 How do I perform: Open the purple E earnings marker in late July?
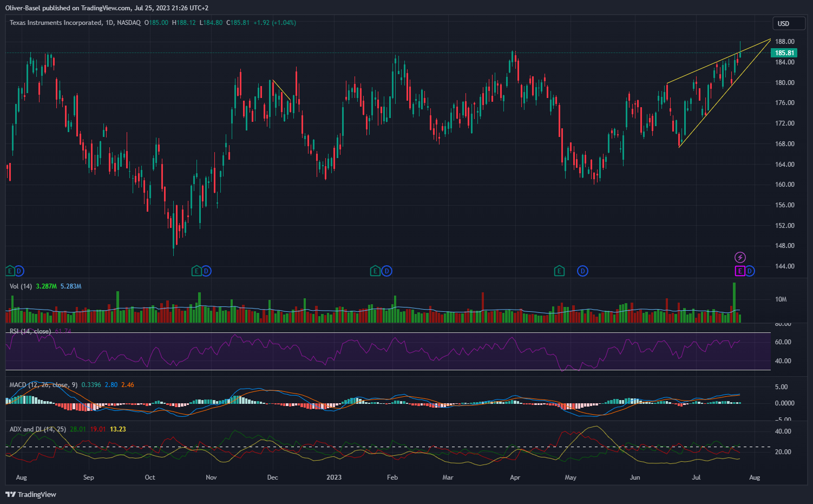740,271
